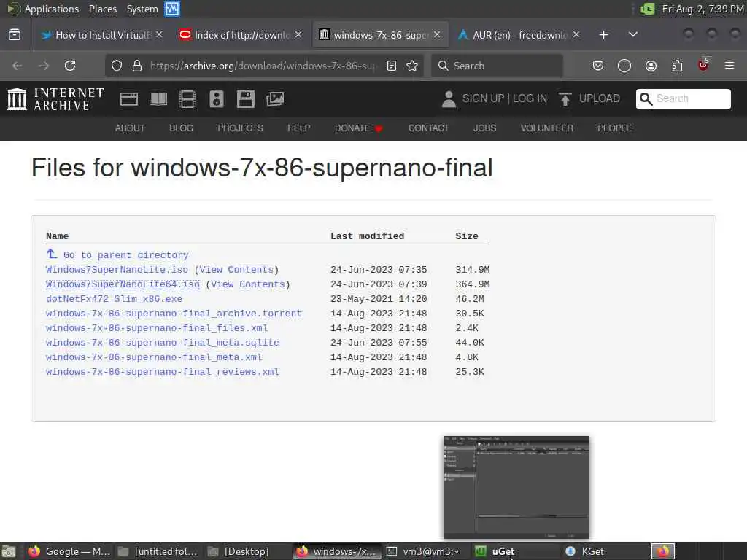Click the JOBS nav link
The height and width of the screenshot is (560, 747).
(x=484, y=128)
